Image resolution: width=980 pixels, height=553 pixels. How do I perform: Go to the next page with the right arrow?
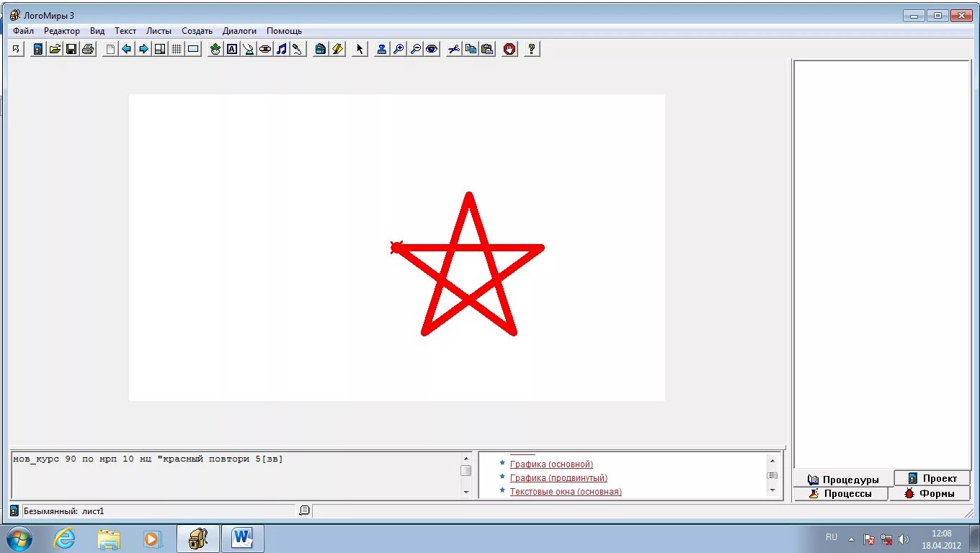click(143, 49)
